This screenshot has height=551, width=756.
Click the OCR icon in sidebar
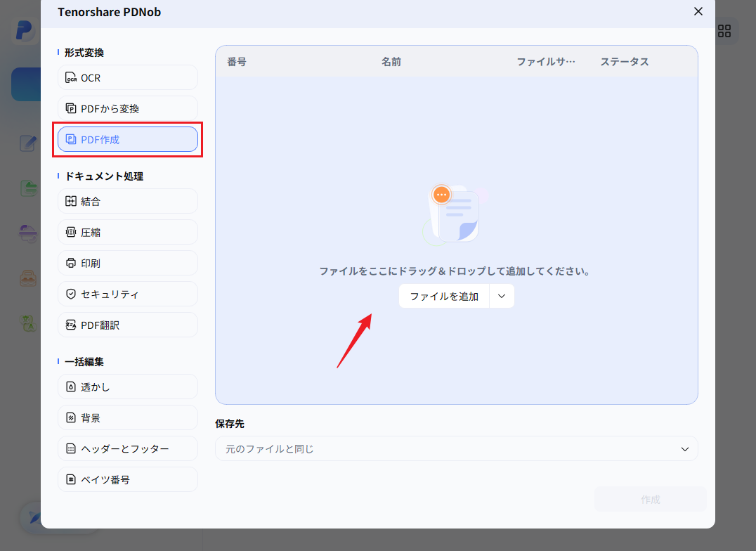71,78
